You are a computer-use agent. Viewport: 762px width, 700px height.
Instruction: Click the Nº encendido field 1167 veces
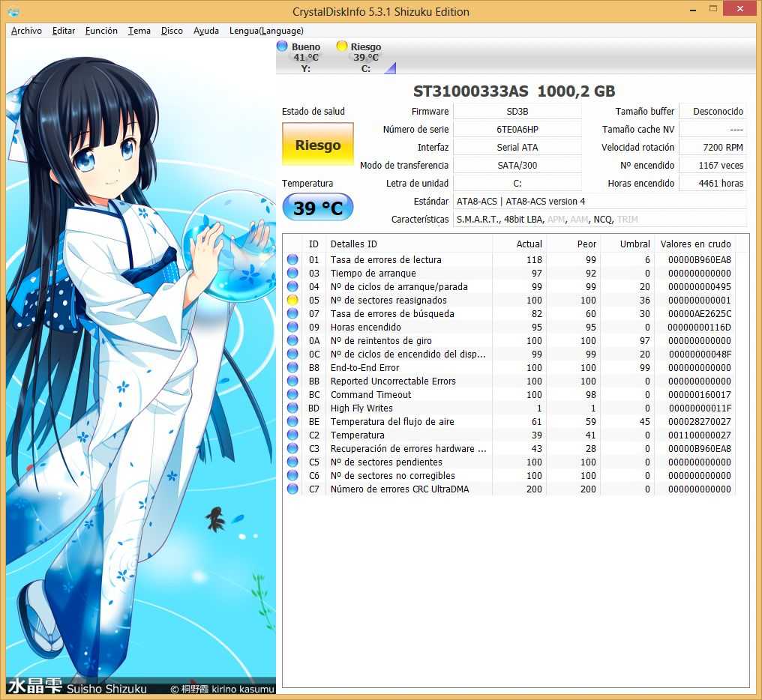tap(713, 165)
